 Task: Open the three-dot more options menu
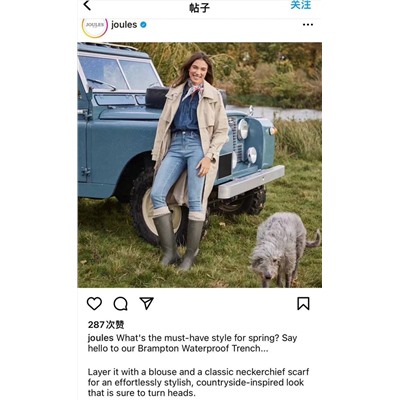tap(308, 25)
